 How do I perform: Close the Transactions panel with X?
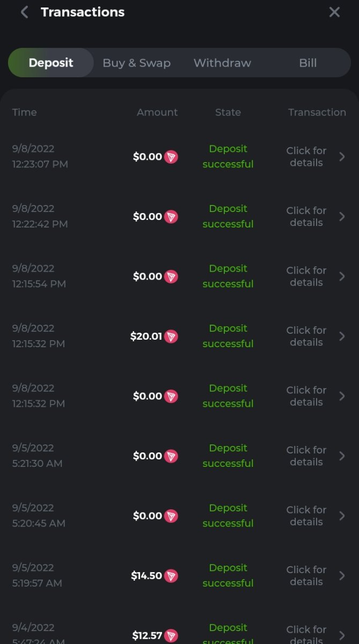[x=334, y=12]
